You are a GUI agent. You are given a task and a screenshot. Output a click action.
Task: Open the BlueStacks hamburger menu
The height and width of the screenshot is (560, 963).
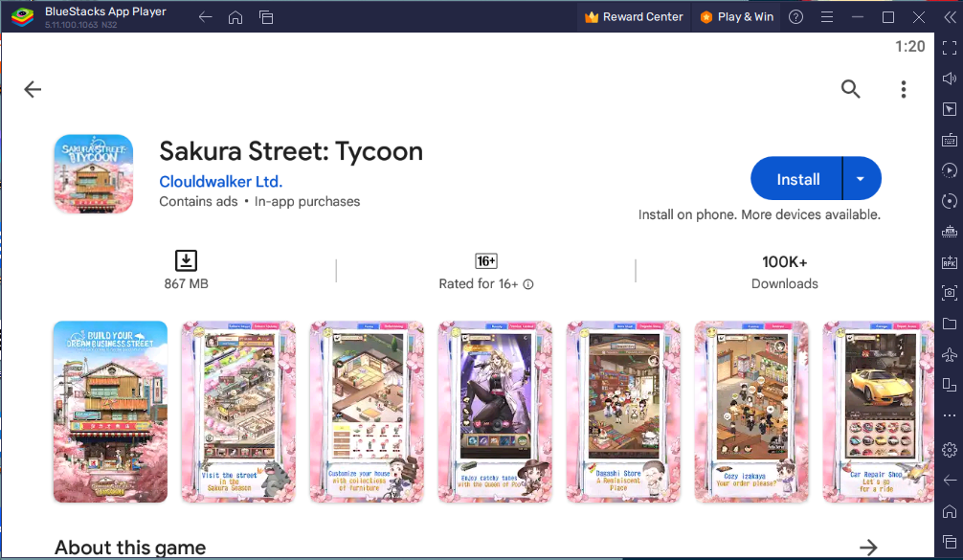click(x=827, y=17)
